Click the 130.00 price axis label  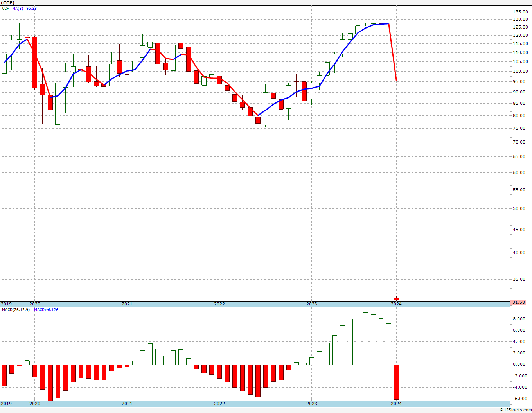click(520, 19)
